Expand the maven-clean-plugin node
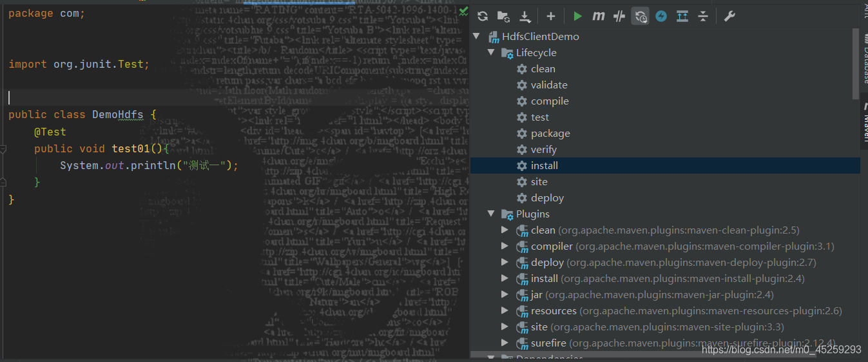 click(x=505, y=230)
